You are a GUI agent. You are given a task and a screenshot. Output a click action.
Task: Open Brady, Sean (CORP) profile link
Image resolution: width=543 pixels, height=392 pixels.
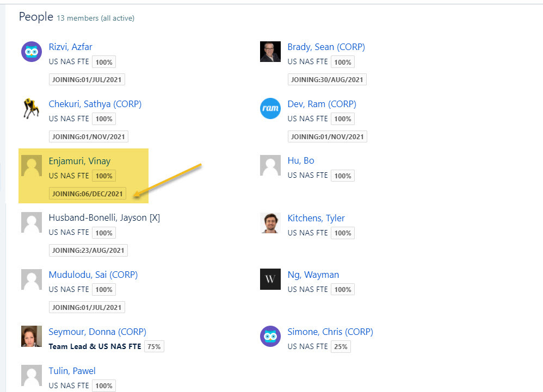pos(326,47)
